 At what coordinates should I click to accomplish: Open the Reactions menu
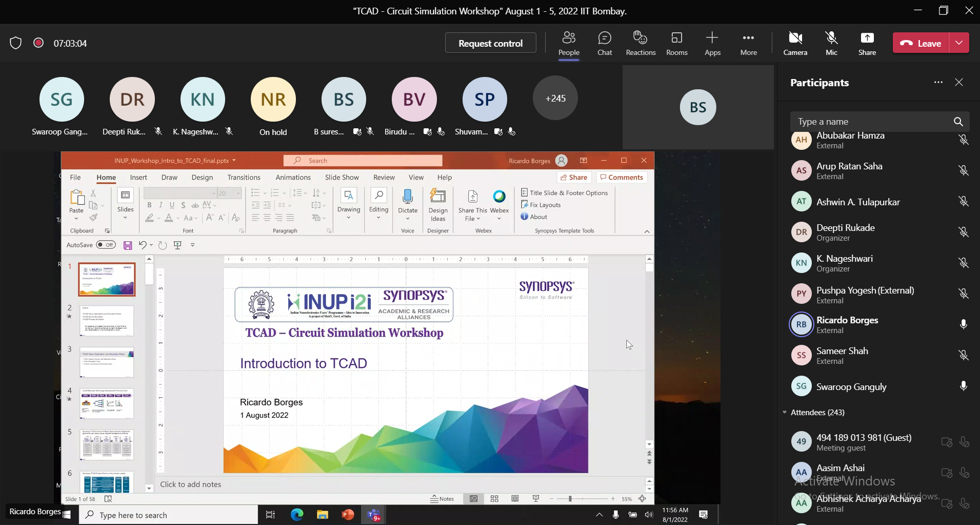click(x=641, y=44)
